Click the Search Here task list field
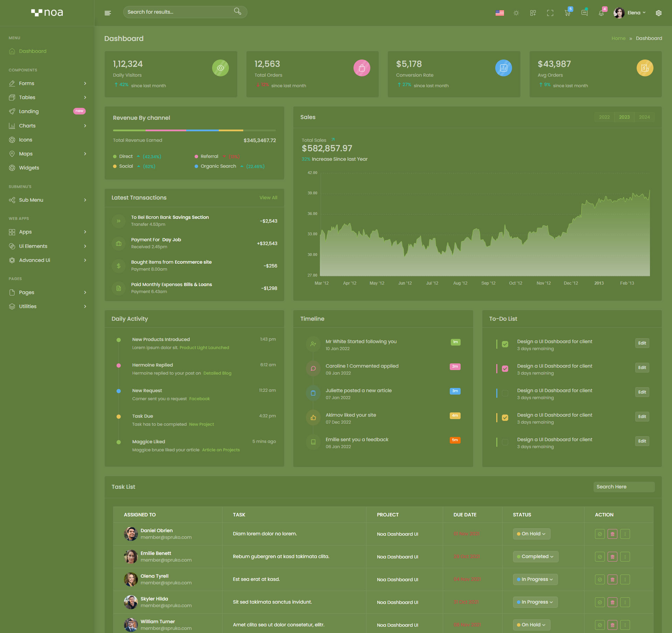Image resolution: width=672 pixels, height=633 pixels. 623,487
